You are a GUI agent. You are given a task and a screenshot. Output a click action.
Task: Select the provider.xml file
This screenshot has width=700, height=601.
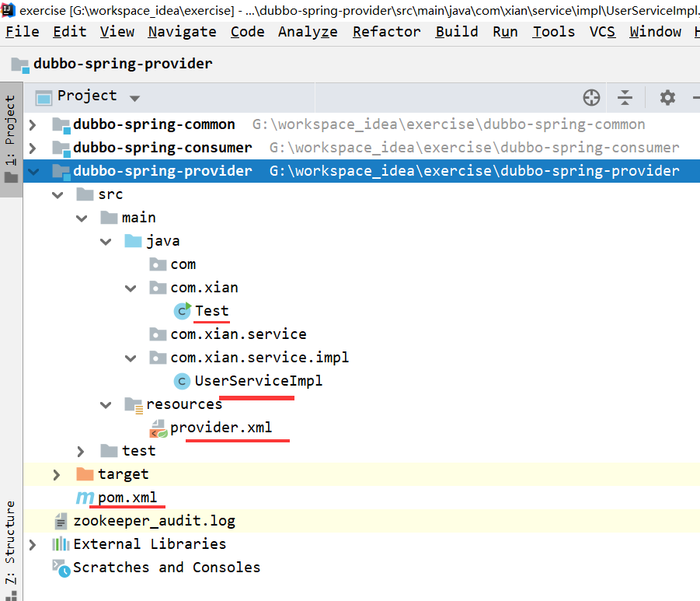[361, 427]
